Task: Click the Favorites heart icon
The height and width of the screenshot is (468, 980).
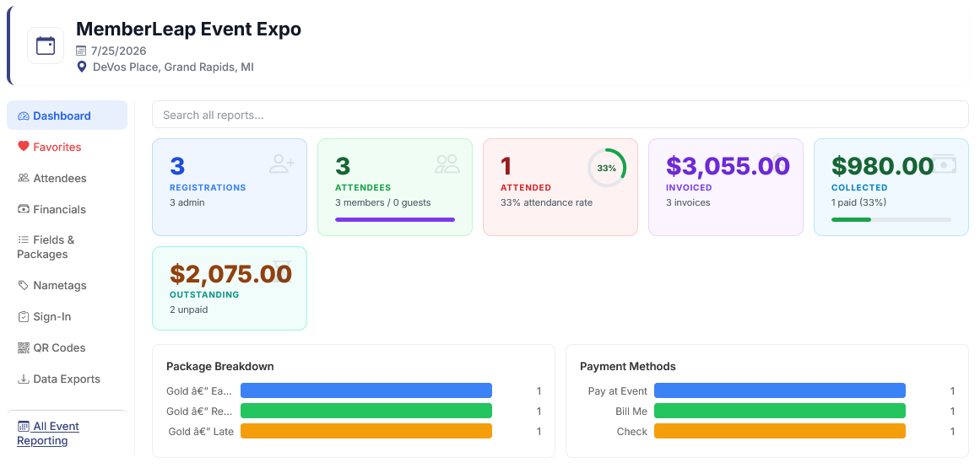Action: [24, 147]
